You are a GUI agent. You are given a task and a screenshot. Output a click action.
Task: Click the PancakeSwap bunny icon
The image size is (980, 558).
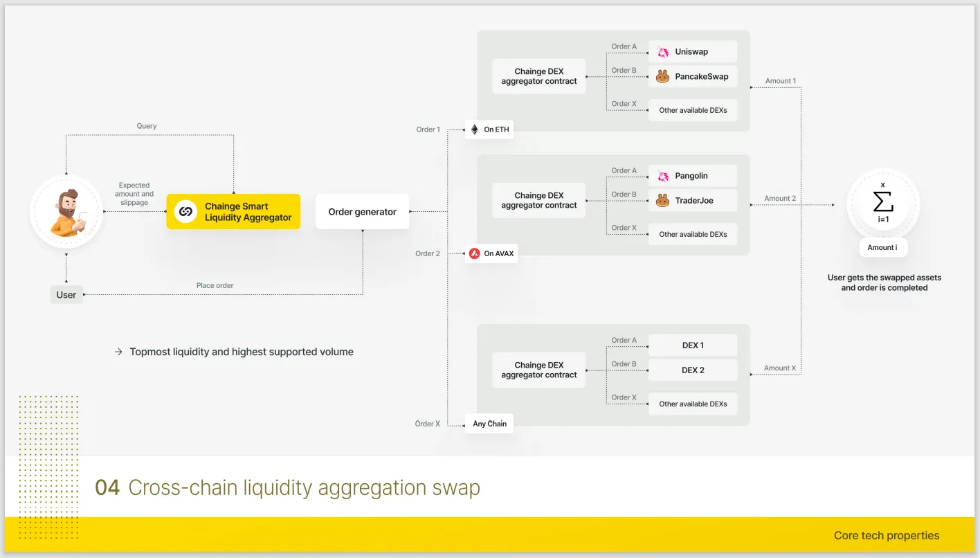click(x=663, y=77)
